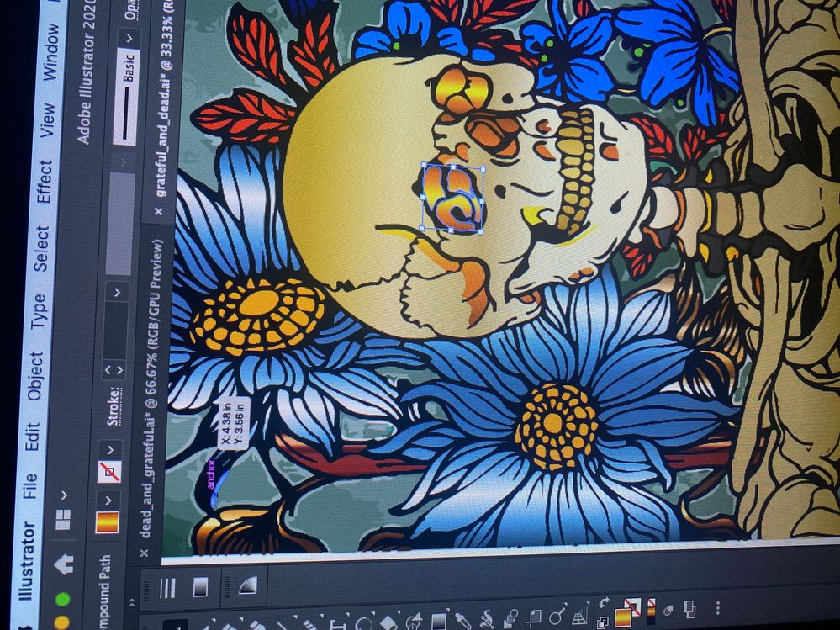The height and width of the screenshot is (630, 840).
Task: Open the View menu
Action: tap(48, 120)
